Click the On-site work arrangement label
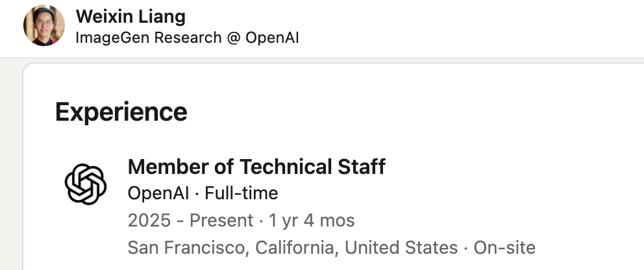 tap(504, 247)
